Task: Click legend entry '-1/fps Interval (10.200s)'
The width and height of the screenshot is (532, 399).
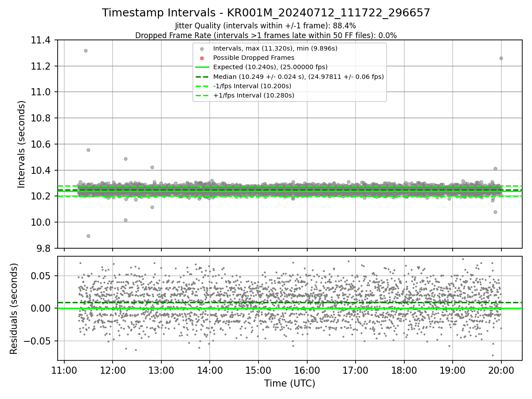Action: point(252,86)
